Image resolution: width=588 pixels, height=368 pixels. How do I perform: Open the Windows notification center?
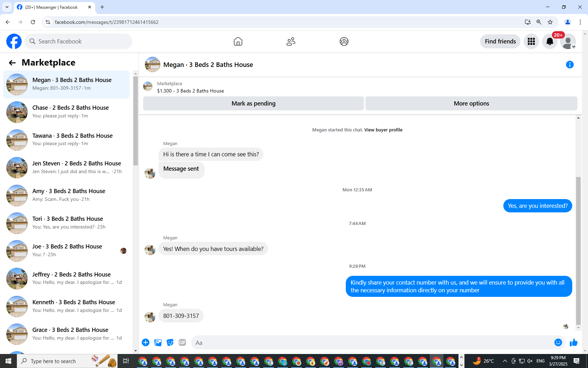coord(576,361)
